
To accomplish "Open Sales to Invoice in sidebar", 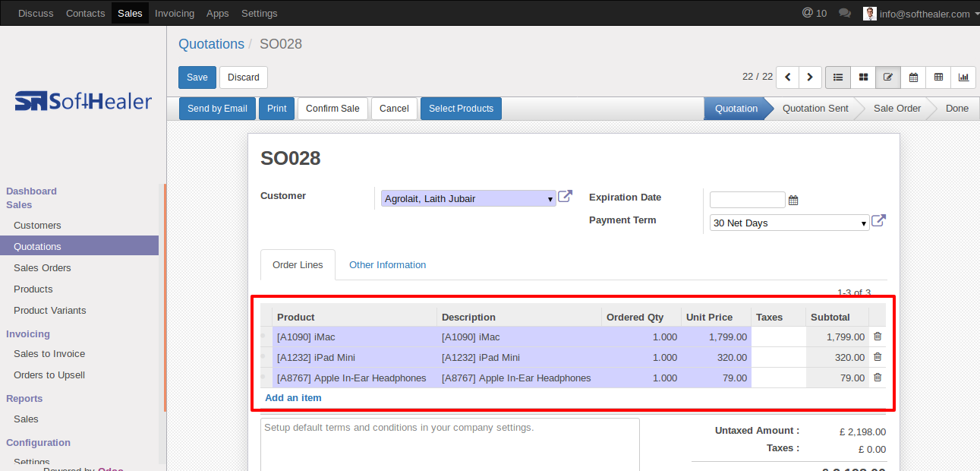I will (x=49, y=354).
